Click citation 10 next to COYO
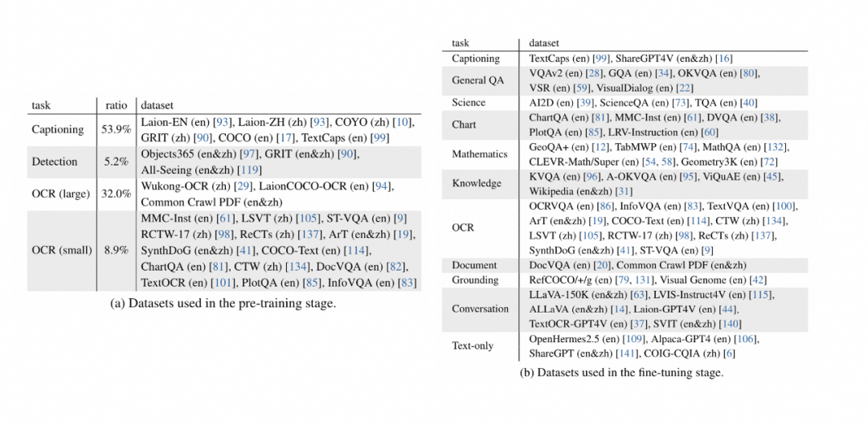 tap(403, 123)
